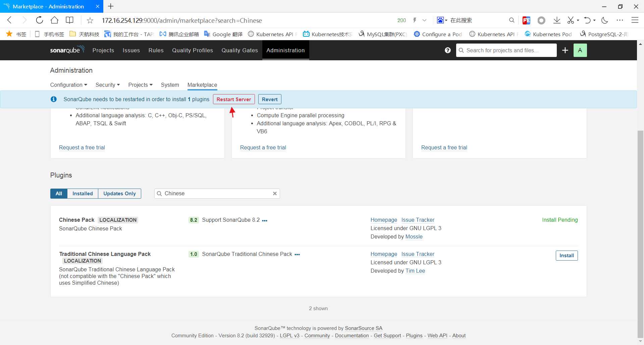Screen dimensions: 644x345
Task: Open the System admin tab
Action: pyautogui.click(x=170, y=85)
